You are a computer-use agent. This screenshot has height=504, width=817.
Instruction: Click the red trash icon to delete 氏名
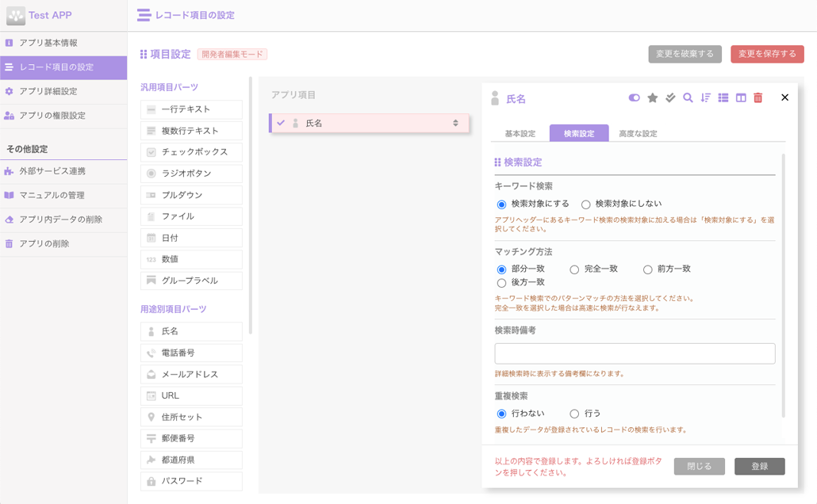point(758,98)
